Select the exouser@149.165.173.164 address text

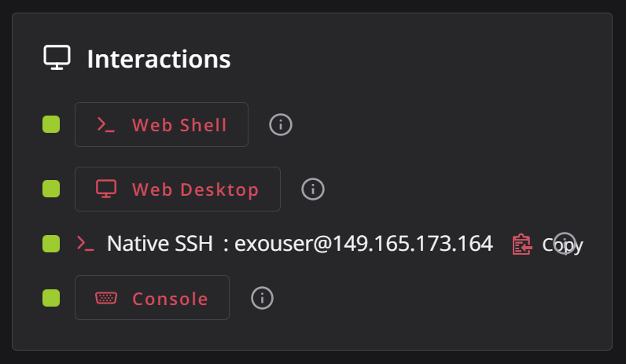point(363,244)
